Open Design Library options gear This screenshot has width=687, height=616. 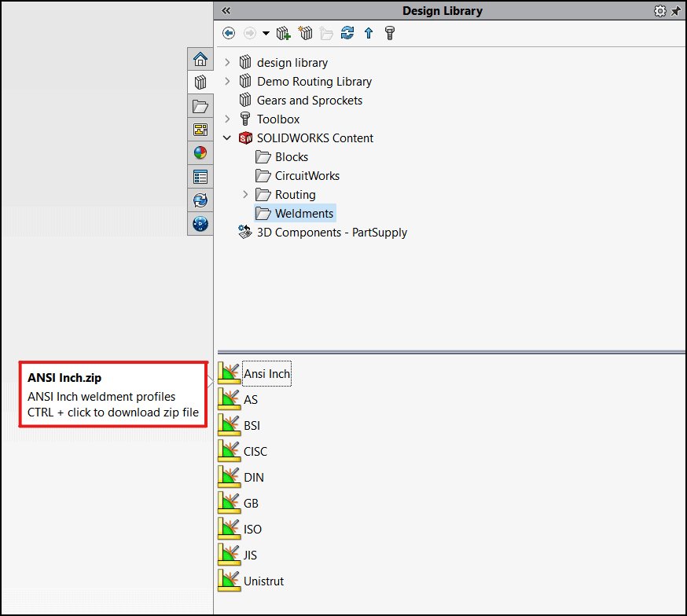click(x=659, y=11)
